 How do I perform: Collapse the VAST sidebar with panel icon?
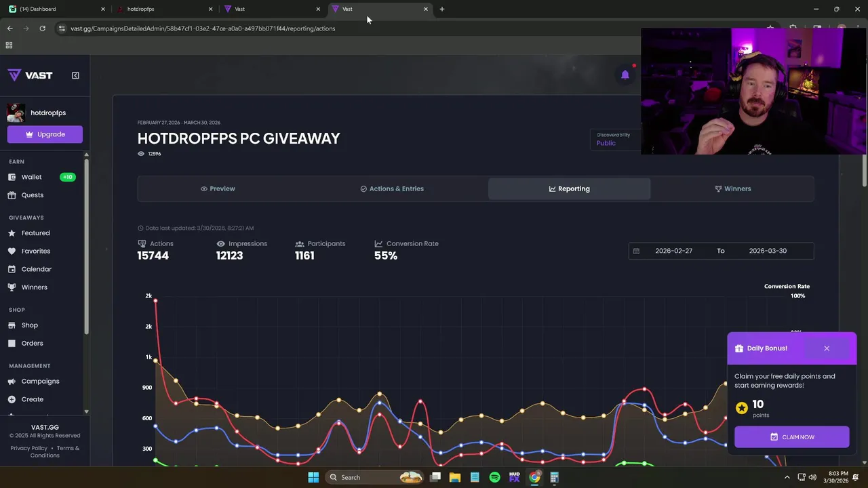[x=75, y=75]
